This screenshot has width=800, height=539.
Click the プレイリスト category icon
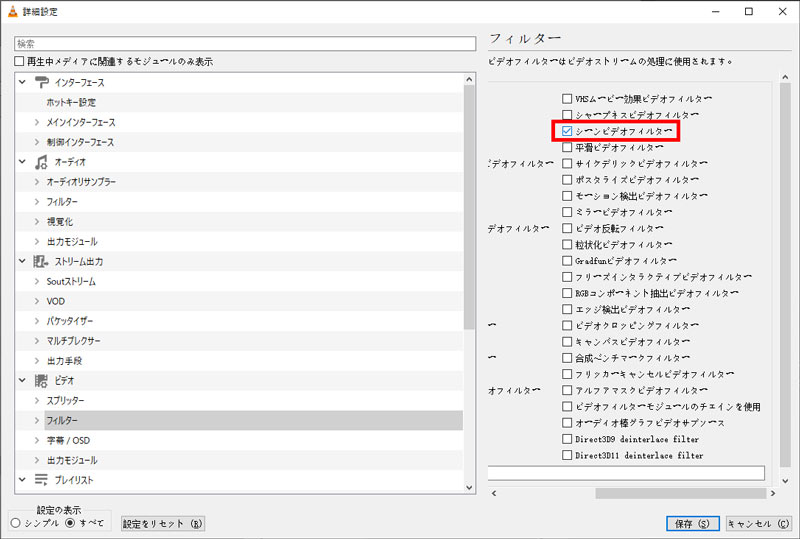(x=41, y=480)
